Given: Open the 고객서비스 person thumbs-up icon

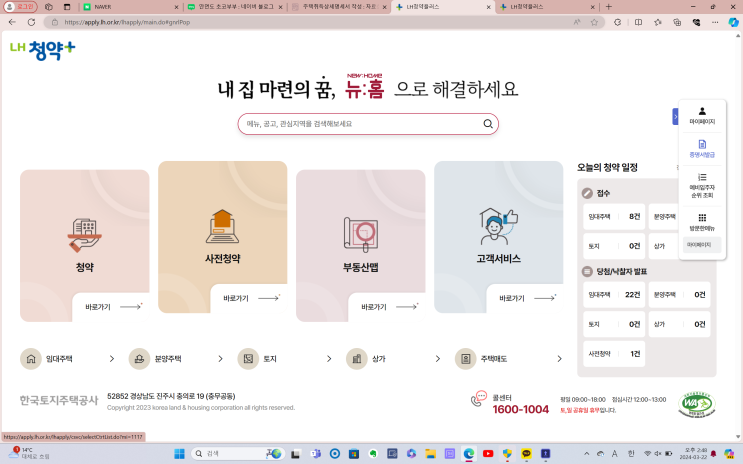Looking at the screenshot, I should [x=498, y=226].
